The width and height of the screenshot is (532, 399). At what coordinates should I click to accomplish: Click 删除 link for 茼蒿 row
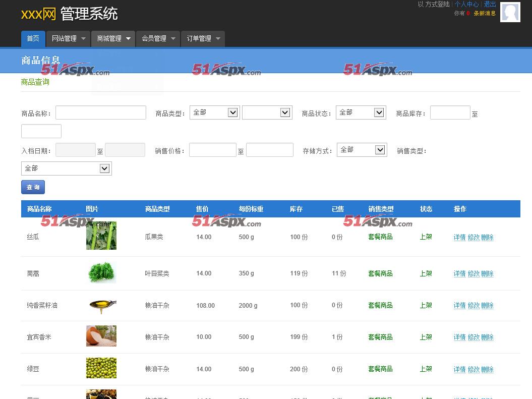click(487, 273)
